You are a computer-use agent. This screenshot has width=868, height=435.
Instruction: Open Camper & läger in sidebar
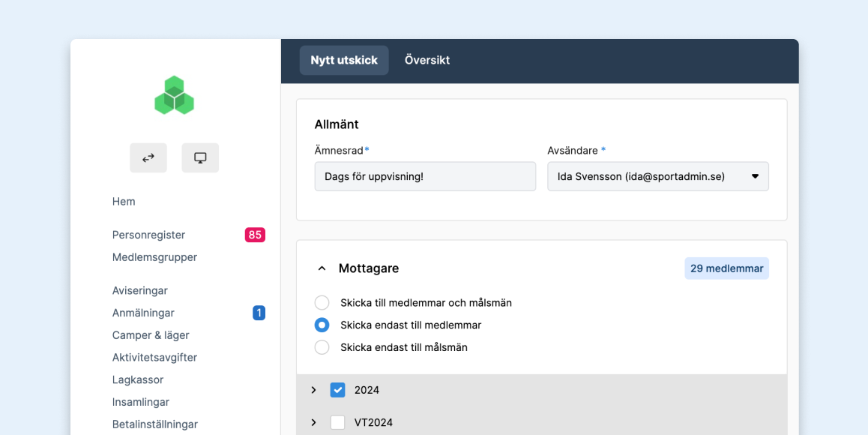tap(151, 335)
